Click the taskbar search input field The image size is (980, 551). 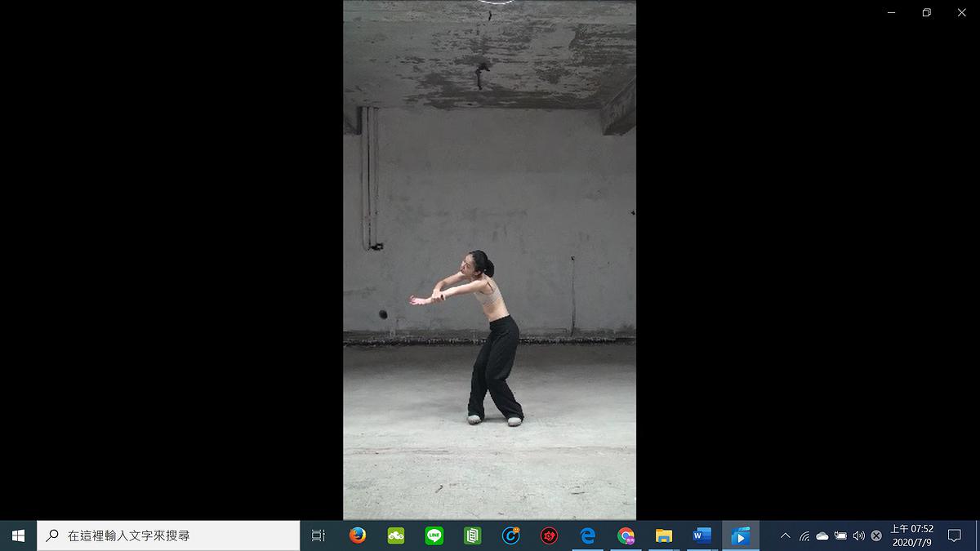[169, 535]
